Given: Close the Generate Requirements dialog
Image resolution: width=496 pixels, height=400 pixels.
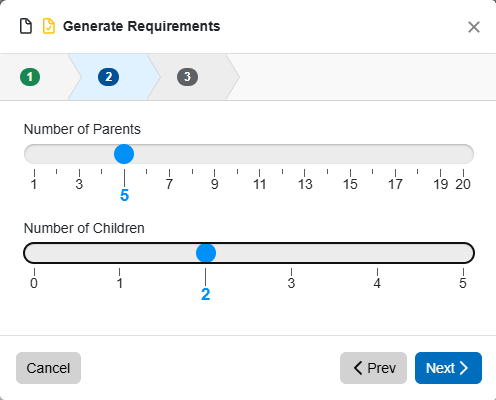Looking at the screenshot, I should click(474, 27).
